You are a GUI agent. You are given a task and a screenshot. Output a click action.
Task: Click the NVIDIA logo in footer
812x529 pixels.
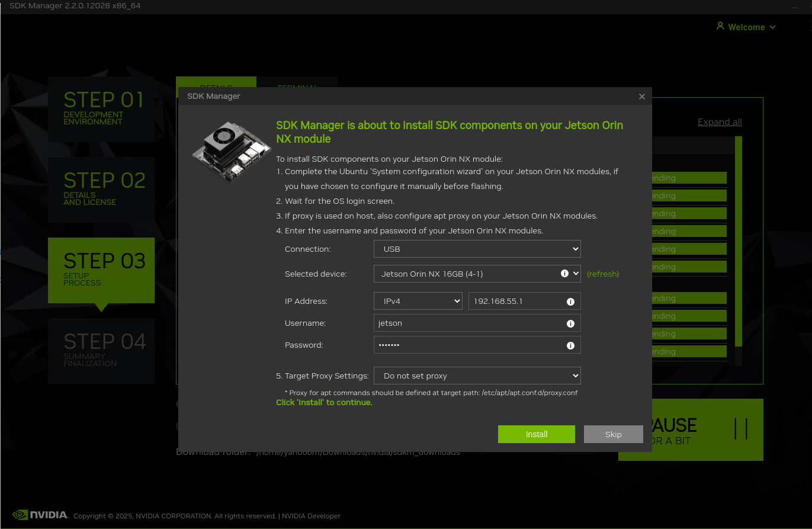40,515
